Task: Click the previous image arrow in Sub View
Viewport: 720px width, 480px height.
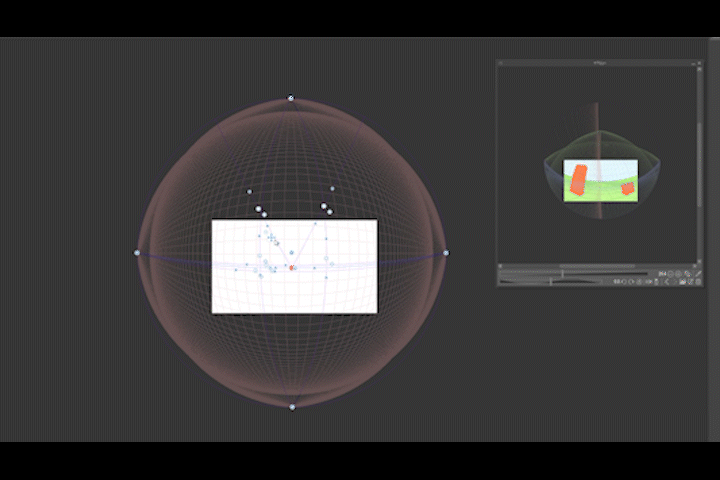Action: point(666,282)
